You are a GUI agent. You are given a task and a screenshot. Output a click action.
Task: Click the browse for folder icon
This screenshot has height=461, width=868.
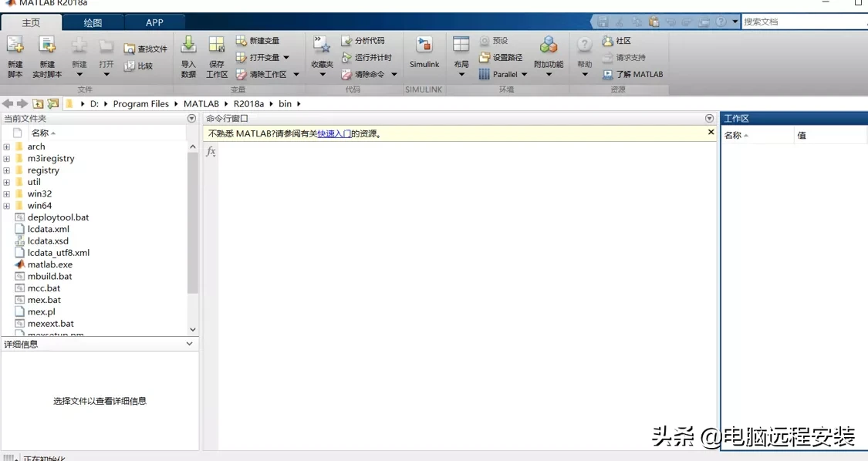[x=53, y=103]
